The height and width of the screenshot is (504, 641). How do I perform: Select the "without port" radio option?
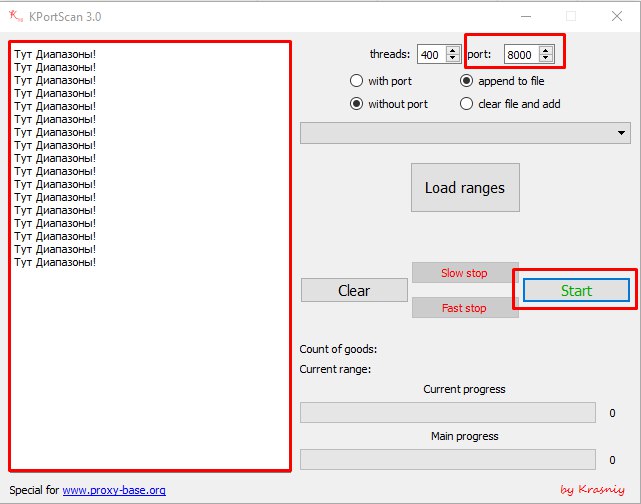tap(389, 104)
